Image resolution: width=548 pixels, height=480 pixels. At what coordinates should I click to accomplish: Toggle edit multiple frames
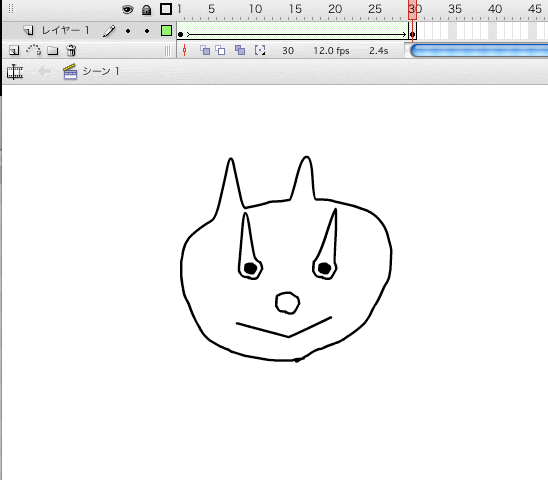(240, 50)
